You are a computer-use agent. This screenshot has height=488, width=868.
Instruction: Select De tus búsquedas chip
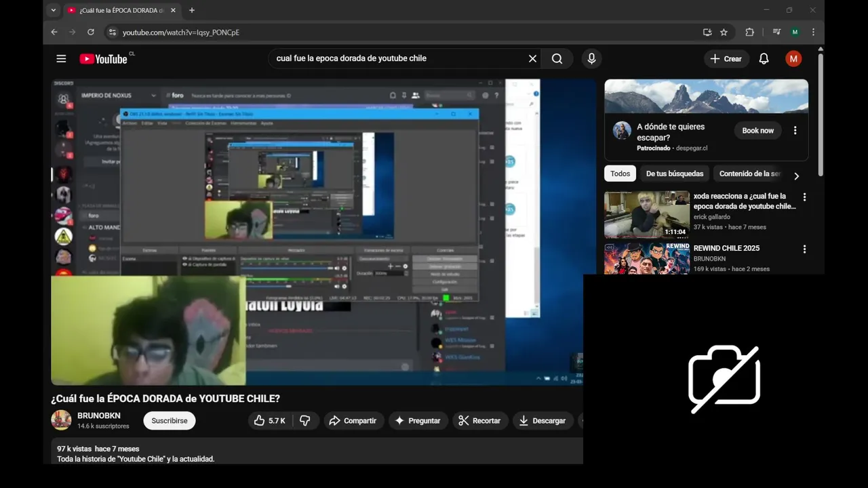[x=675, y=174]
